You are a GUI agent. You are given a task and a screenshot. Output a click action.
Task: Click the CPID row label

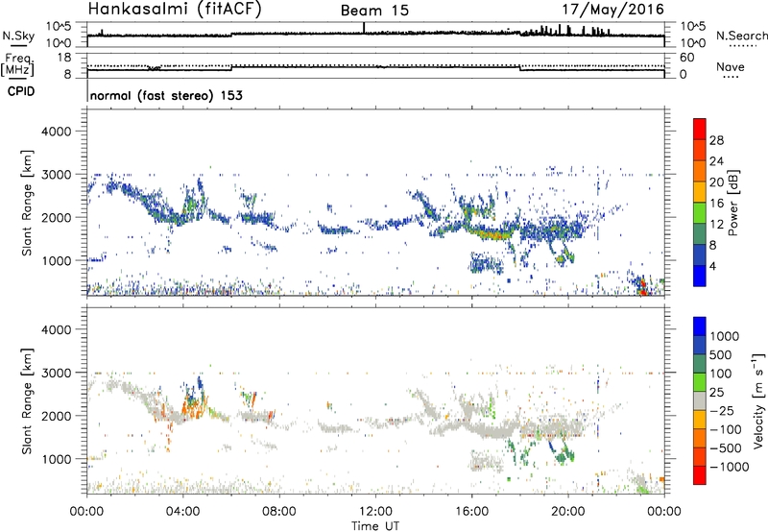tap(21, 91)
